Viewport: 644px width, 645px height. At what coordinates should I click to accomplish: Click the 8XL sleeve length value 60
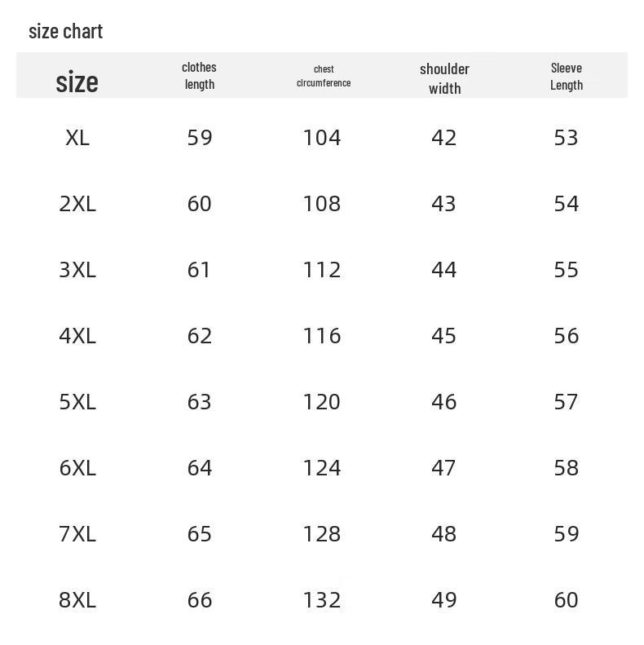click(567, 600)
